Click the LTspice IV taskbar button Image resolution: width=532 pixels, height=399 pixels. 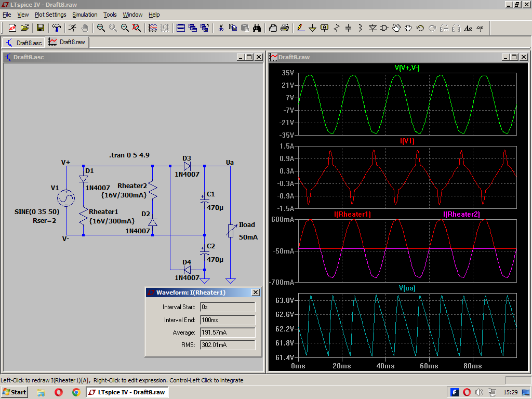(127, 392)
